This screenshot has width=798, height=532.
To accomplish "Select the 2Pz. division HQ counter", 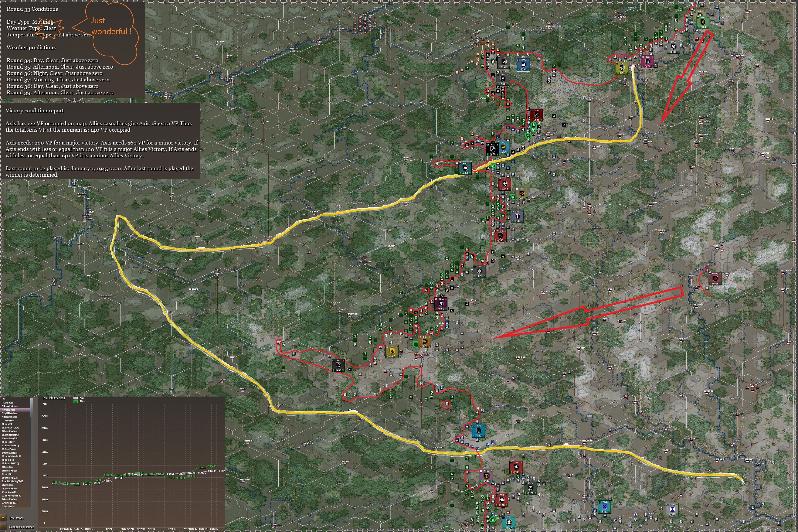I will 424,342.
